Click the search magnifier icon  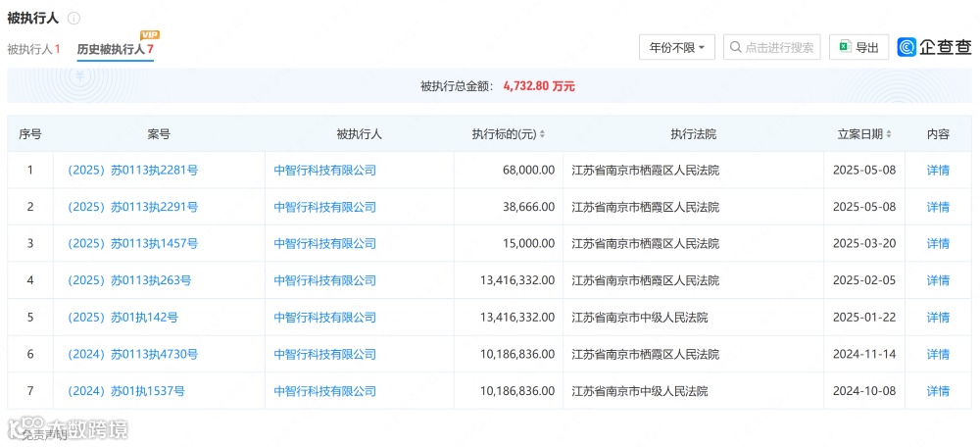click(736, 47)
